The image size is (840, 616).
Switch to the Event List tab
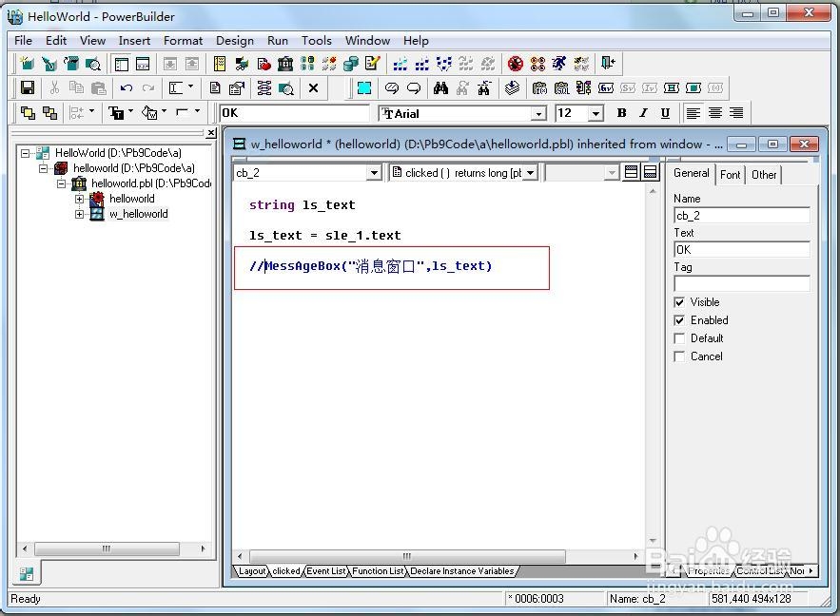pyautogui.click(x=325, y=571)
